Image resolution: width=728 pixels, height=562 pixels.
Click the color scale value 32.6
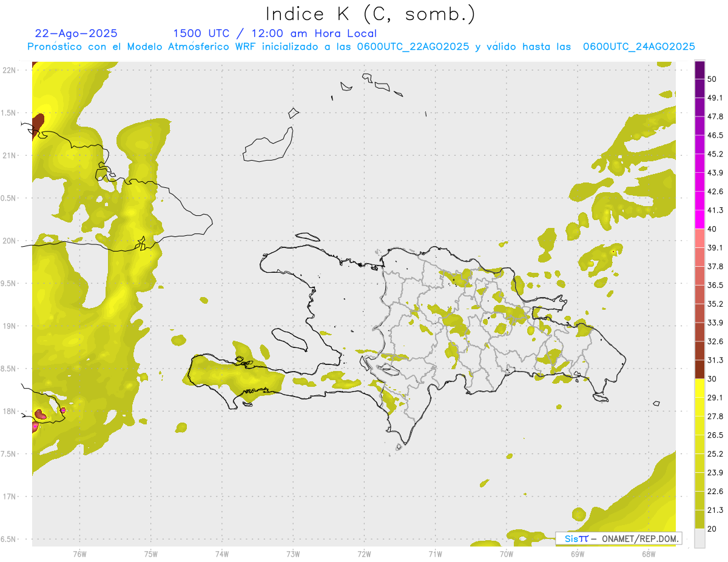pos(716,341)
